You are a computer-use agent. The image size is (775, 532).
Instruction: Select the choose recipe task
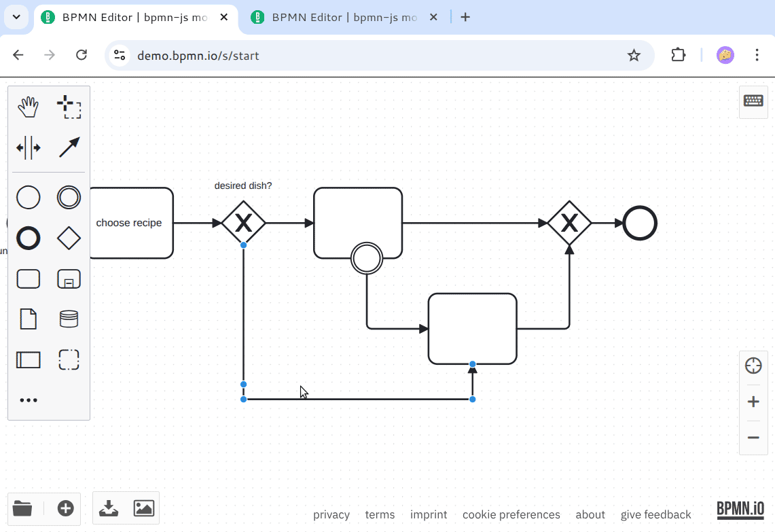[x=129, y=223]
